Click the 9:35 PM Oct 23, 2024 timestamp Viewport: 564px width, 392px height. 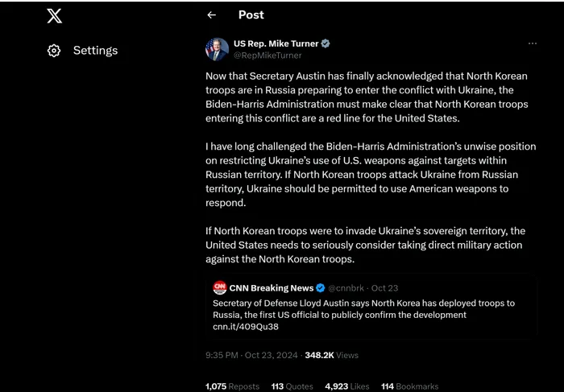click(x=251, y=355)
